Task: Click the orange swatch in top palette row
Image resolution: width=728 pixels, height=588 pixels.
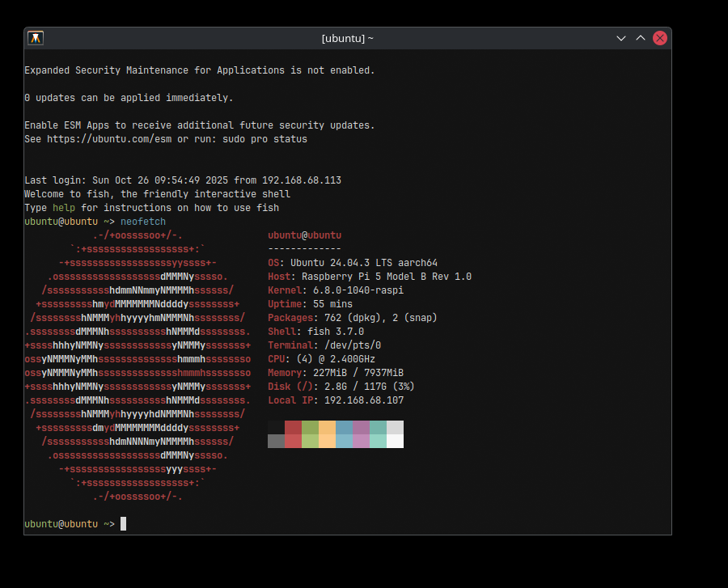Action: (327, 427)
